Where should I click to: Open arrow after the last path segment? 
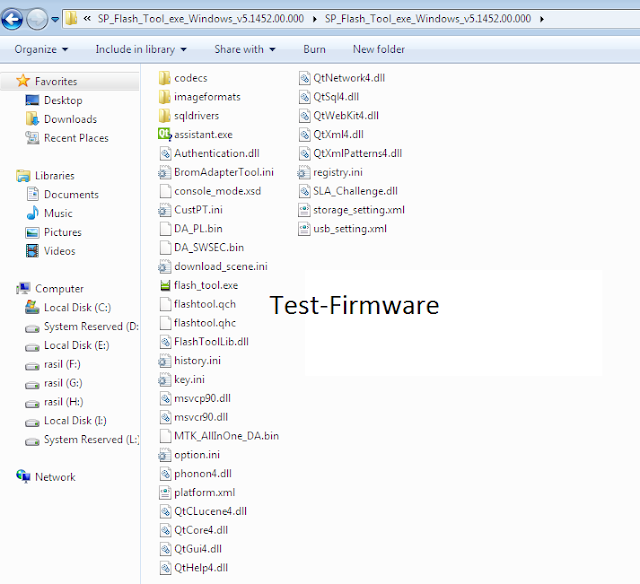(542, 19)
